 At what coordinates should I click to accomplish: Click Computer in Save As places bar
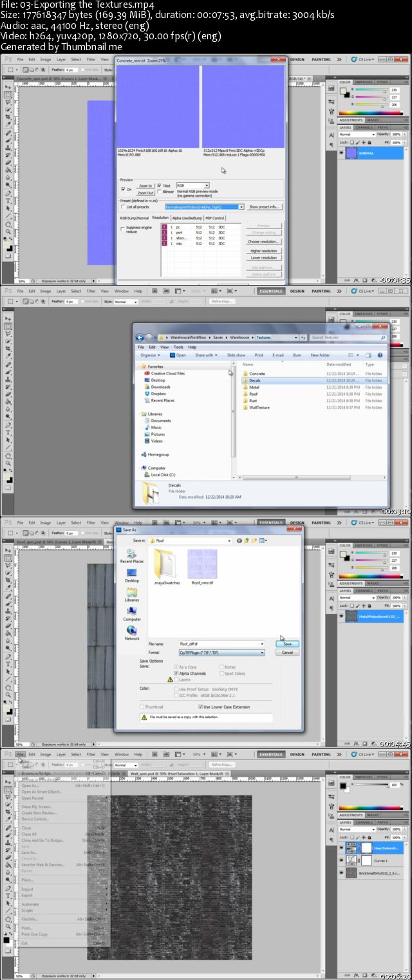pyautogui.click(x=132, y=614)
